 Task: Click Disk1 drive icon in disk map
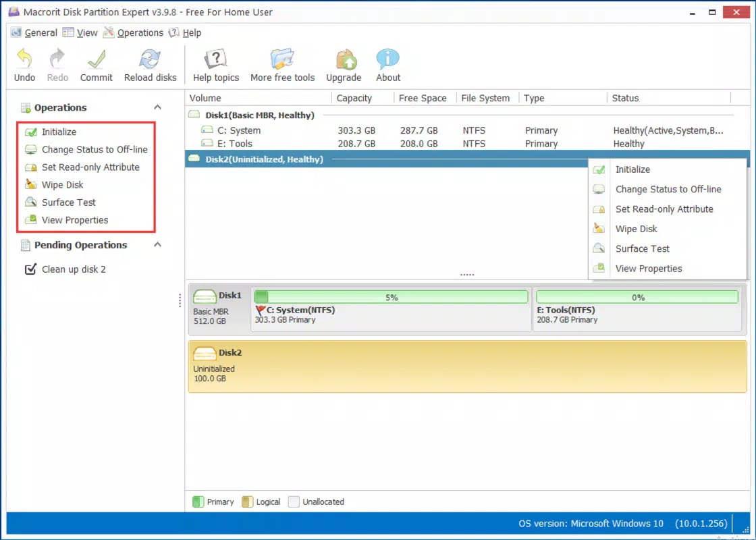pos(205,296)
